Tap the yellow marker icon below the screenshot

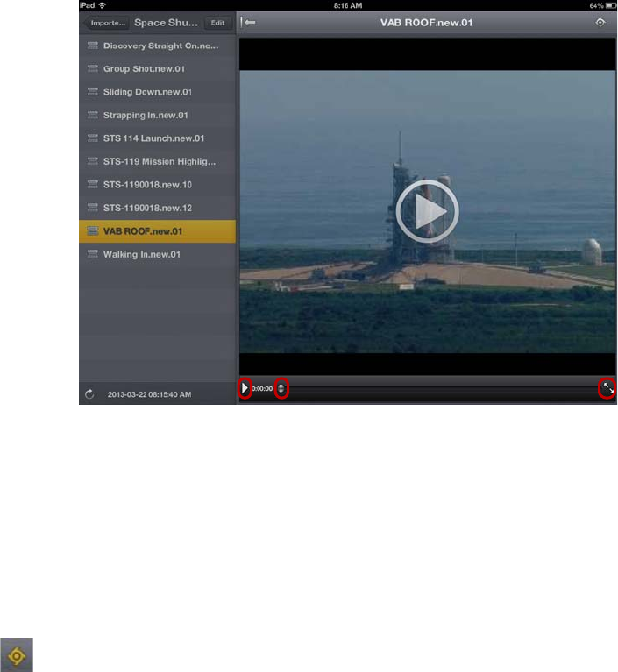pyautogui.click(x=17, y=655)
